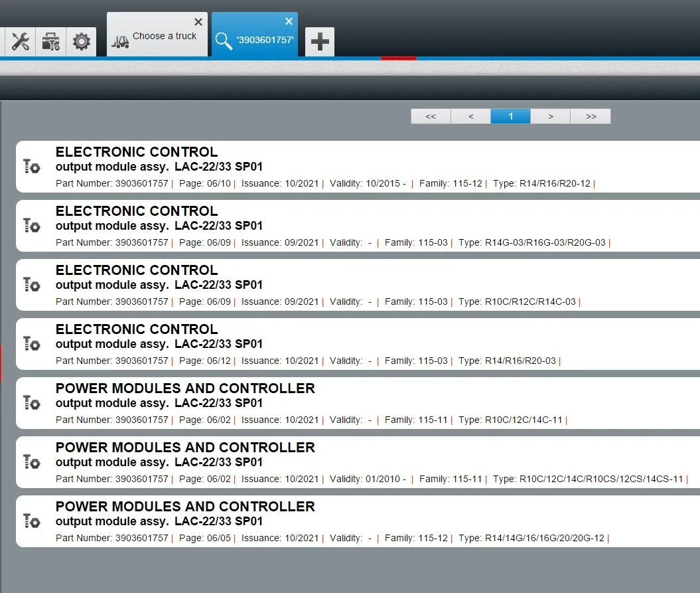
Task: Open ELECTRONIC CONTROL result with page 06/10
Action: 358,167
